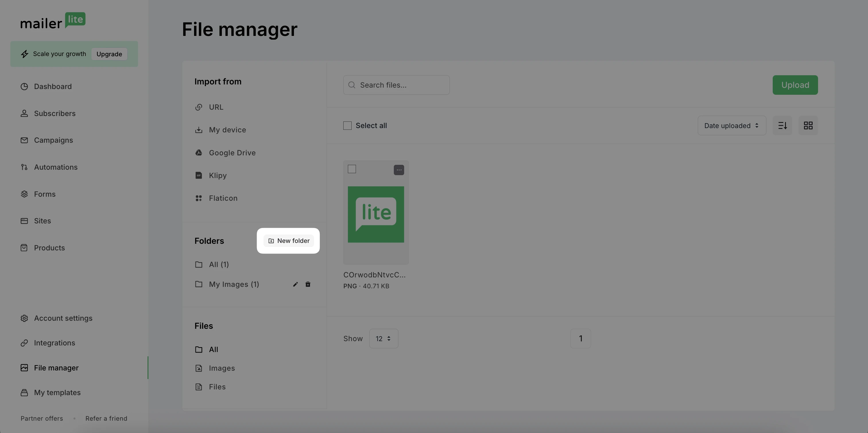Filter by All under Files
Image resolution: width=868 pixels, height=433 pixels.
[214, 349]
